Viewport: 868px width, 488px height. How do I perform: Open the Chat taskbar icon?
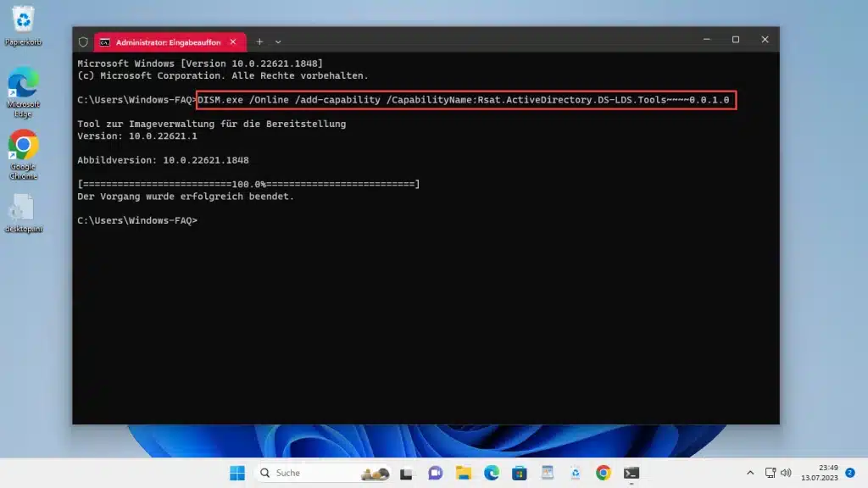coord(435,473)
